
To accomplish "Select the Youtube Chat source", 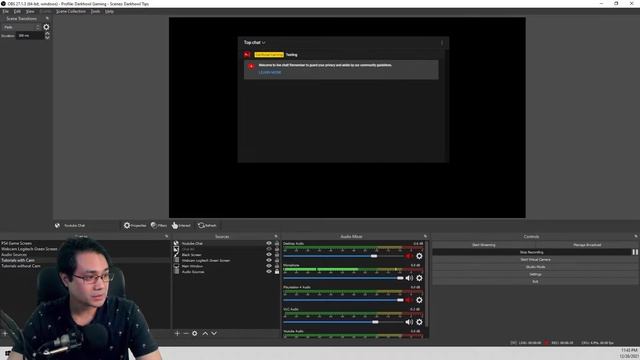I will (x=192, y=243).
